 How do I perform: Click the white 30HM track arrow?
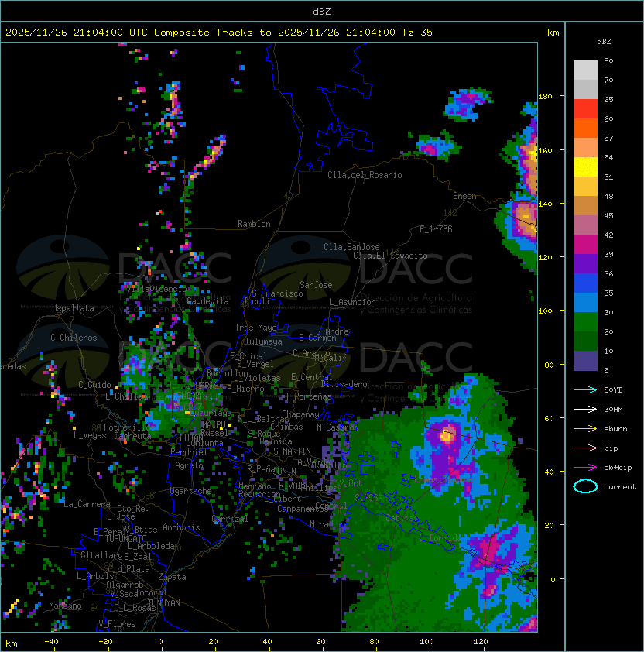[585, 409]
